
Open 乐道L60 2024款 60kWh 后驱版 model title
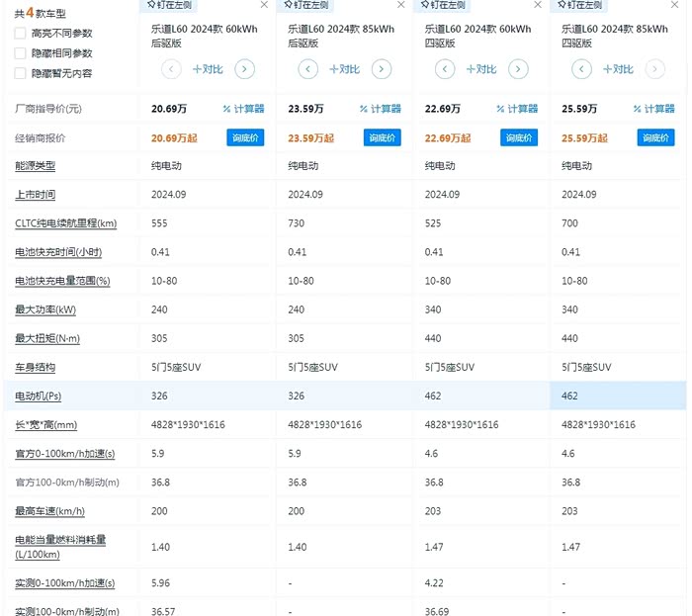(x=204, y=36)
